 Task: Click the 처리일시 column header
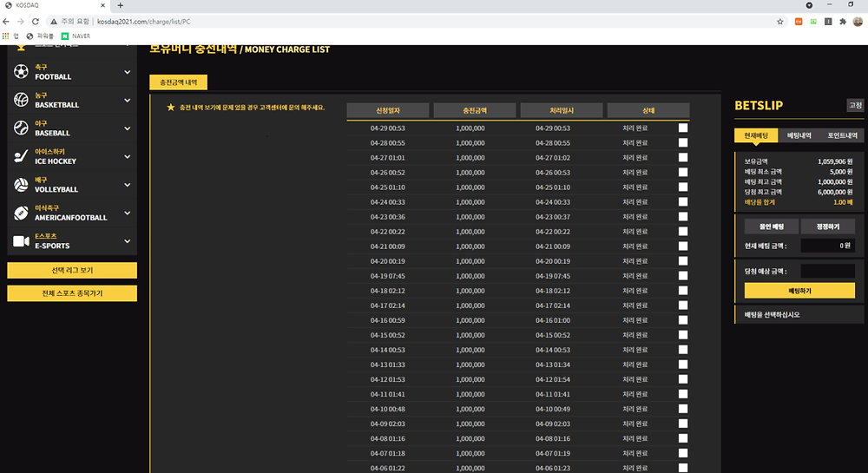[x=562, y=110]
